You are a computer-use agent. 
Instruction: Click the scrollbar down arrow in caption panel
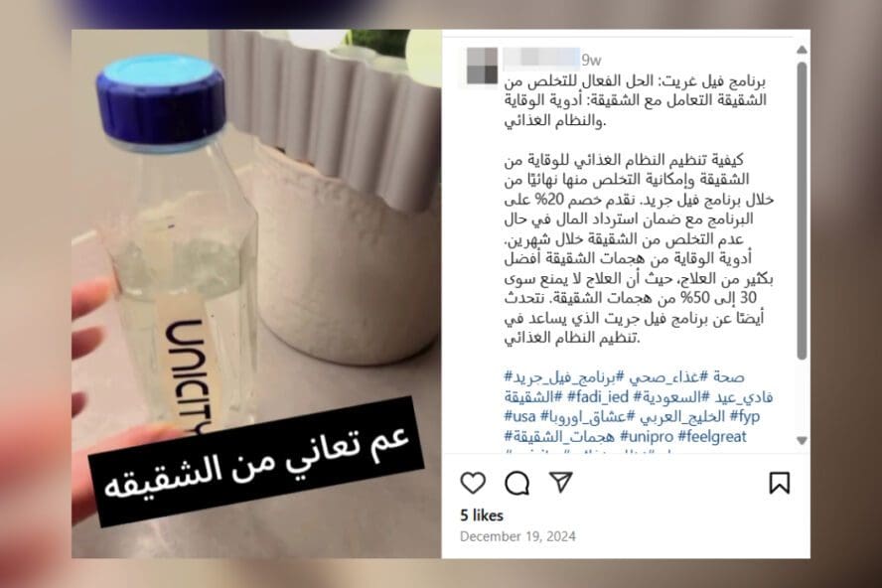(803, 441)
